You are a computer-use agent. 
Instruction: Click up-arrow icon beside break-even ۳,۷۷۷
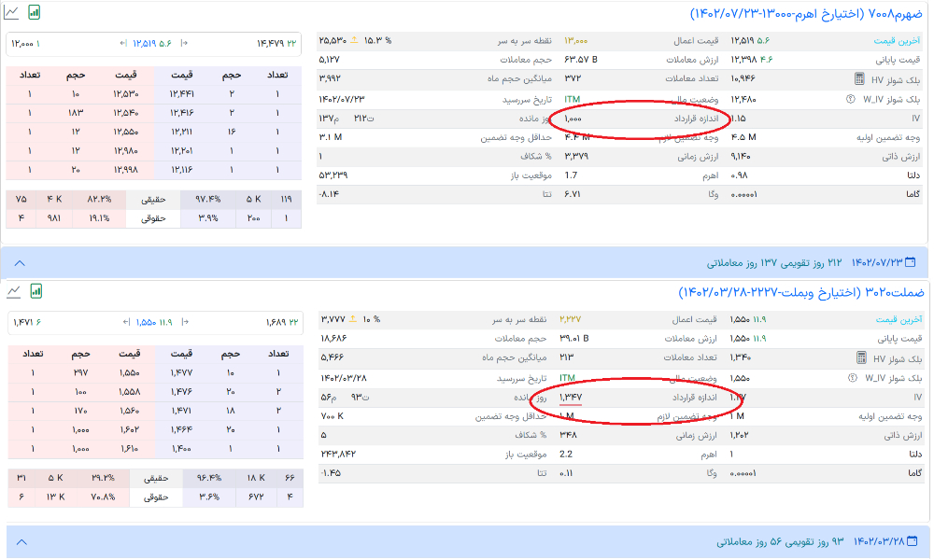click(x=353, y=319)
